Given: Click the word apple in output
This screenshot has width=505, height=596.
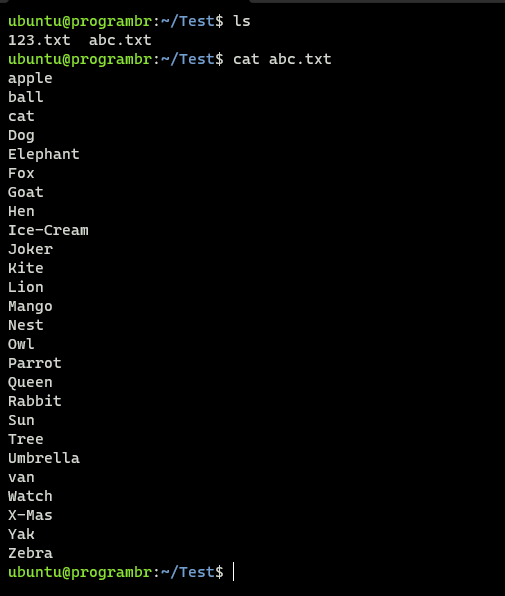Looking at the screenshot, I should coord(30,79).
